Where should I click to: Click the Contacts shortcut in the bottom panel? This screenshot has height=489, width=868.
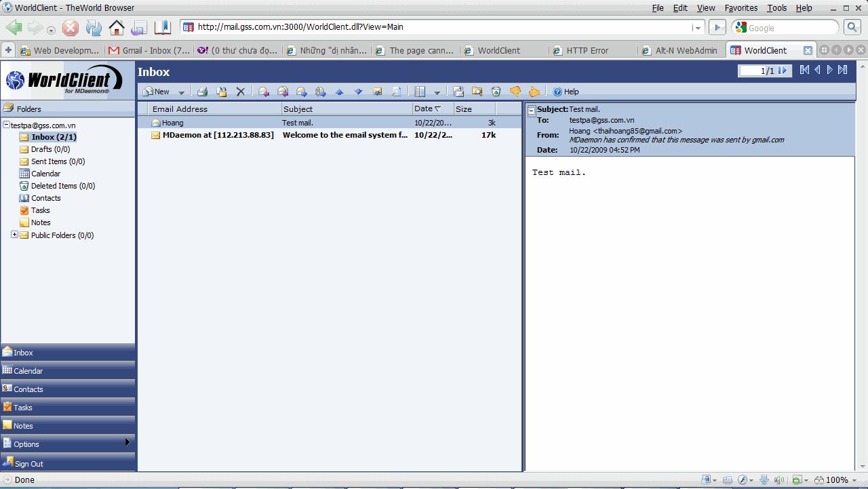(x=68, y=389)
